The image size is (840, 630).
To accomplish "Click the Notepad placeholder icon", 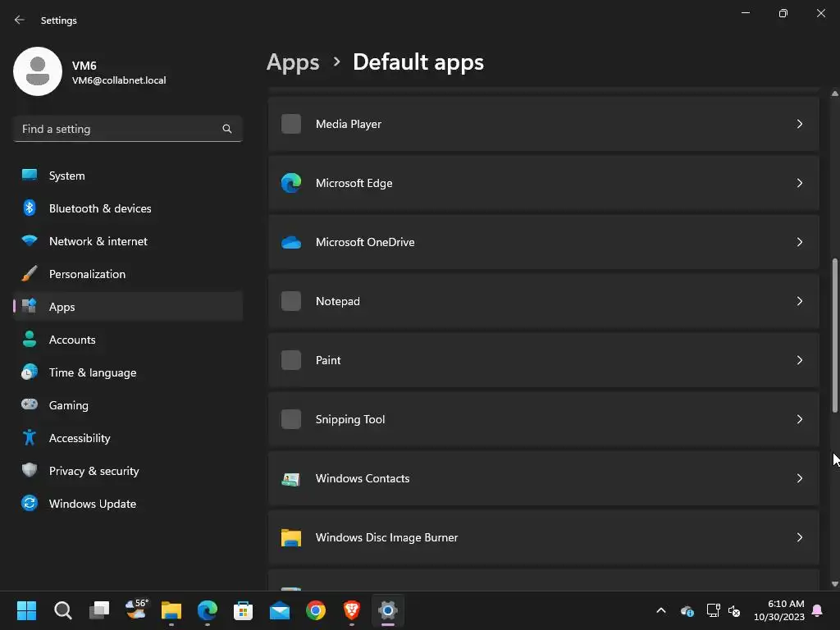I will pyautogui.click(x=291, y=301).
